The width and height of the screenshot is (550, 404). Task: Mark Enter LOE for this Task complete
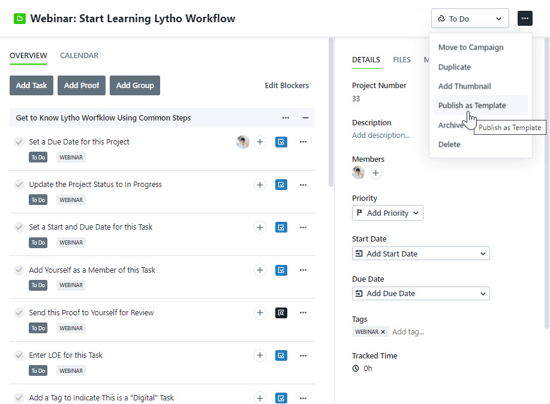click(19, 355)
